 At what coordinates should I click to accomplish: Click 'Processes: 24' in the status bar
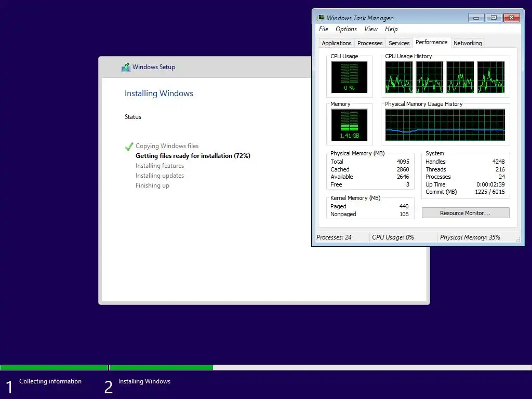[334, 237]
